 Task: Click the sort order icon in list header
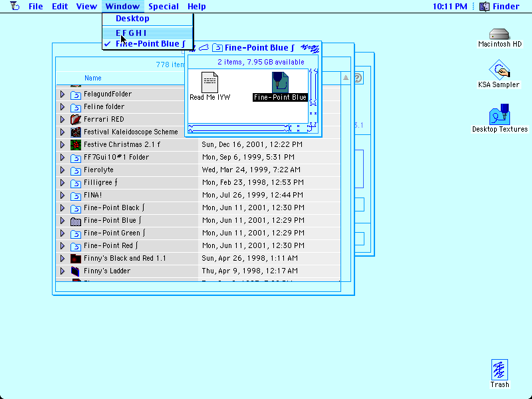tap(345, 78)
